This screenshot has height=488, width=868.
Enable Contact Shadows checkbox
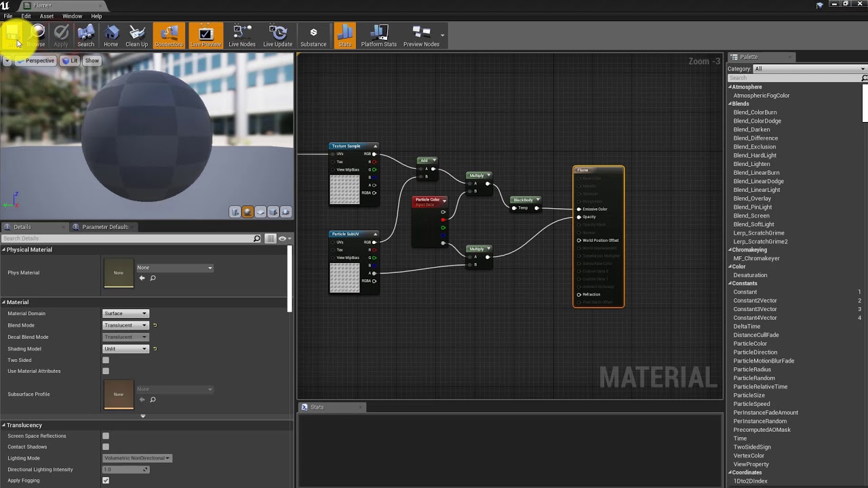pyautogui.click(x=106, y=447)
